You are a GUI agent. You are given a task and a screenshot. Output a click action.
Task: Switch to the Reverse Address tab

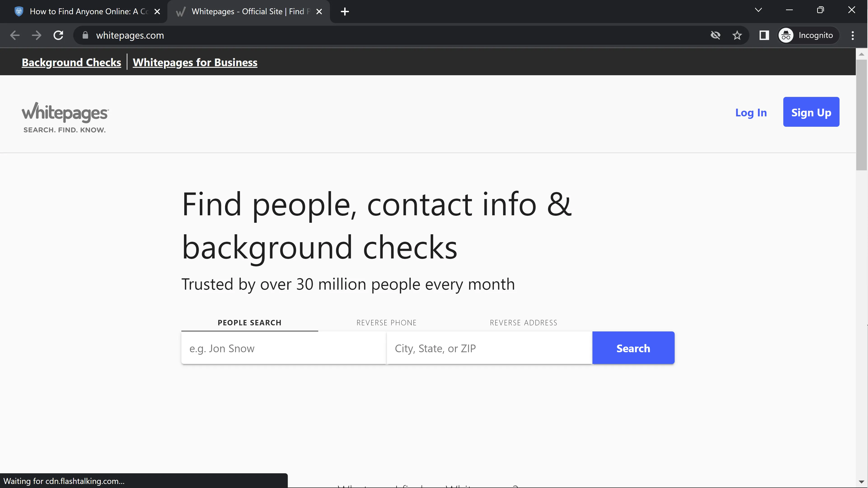(523, 323)
